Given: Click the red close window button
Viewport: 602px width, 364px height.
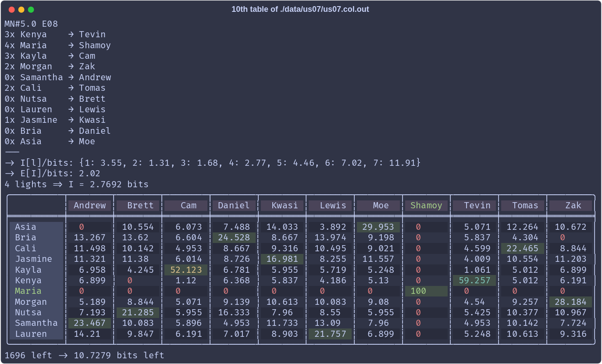Looking at the screenshot, I should 11,10.
